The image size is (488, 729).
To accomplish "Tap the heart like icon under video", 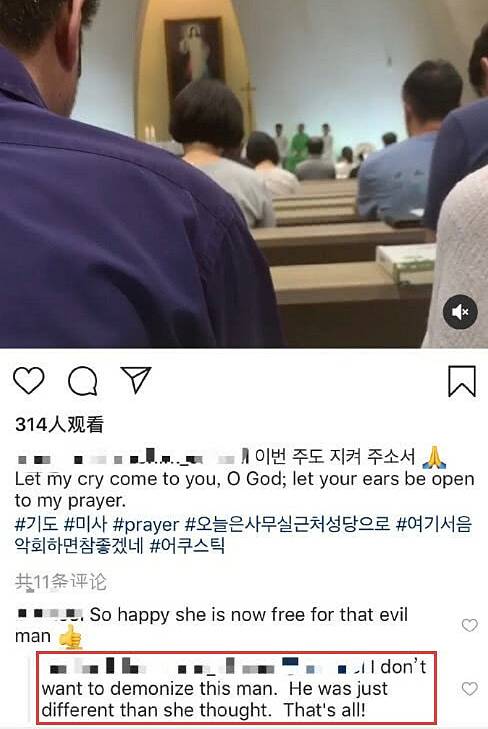I will click(29, 380).
